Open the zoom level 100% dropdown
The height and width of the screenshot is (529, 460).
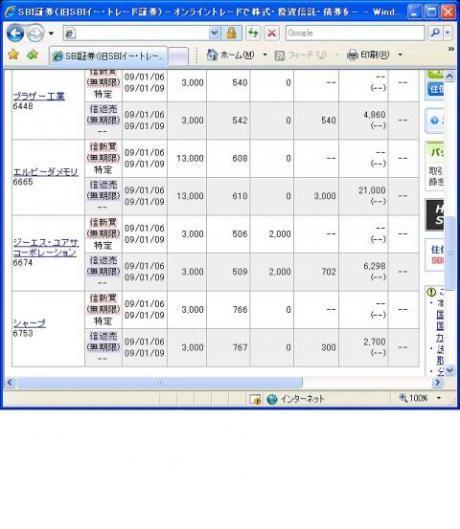439,398
